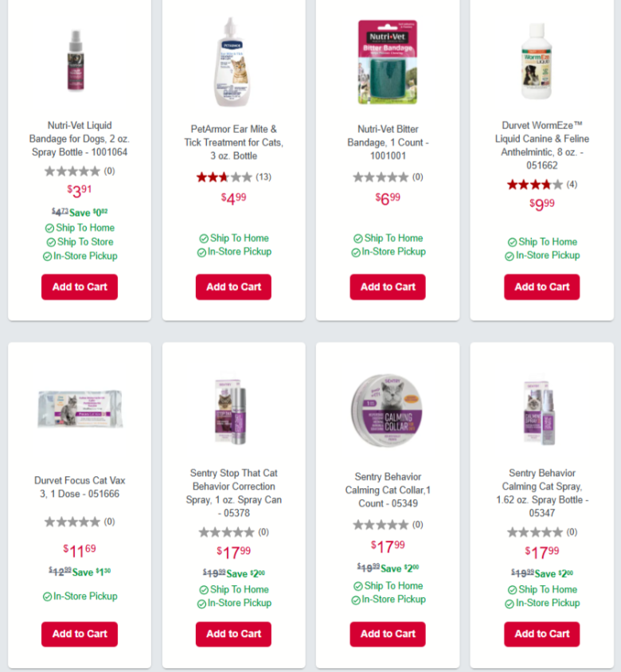Add Sentry Calming Cat Collar to cart
621x672 pixels.
click(x=388, y=634)
